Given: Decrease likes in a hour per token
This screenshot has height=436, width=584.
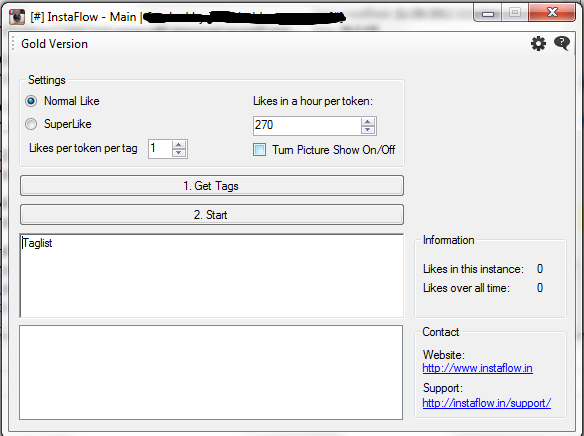Looking at the screenshot, I should click(368, 130).
